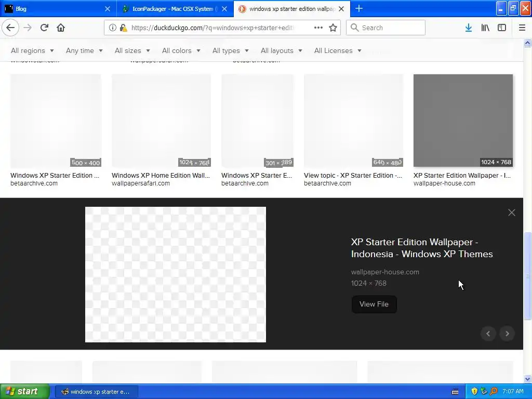Click the security shield tray icon
532x399 pixels.
tap(474, 391)
